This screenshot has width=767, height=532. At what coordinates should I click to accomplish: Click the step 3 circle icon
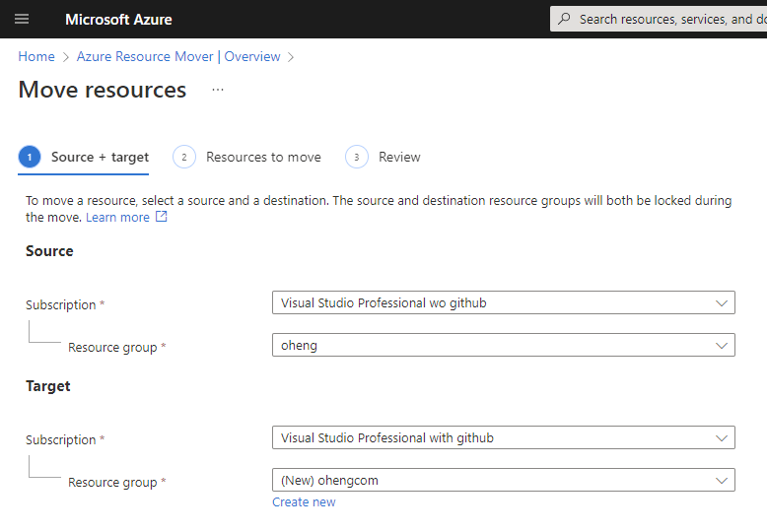[356, 157]
